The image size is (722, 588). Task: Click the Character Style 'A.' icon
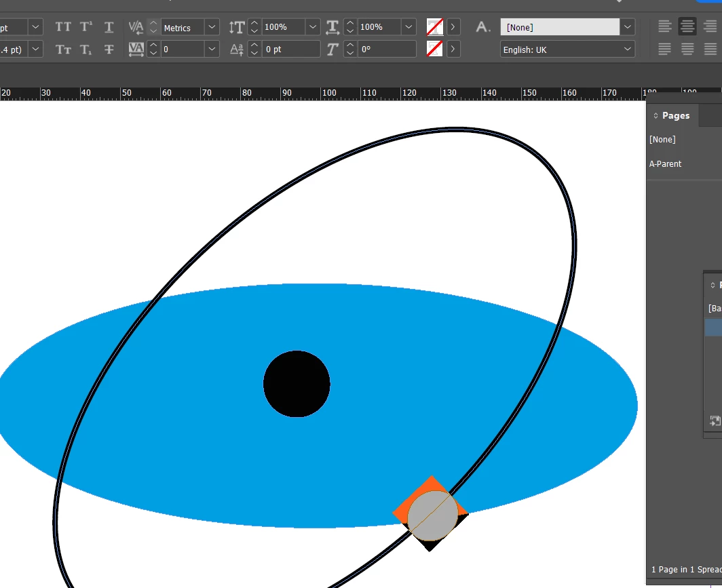482,27
